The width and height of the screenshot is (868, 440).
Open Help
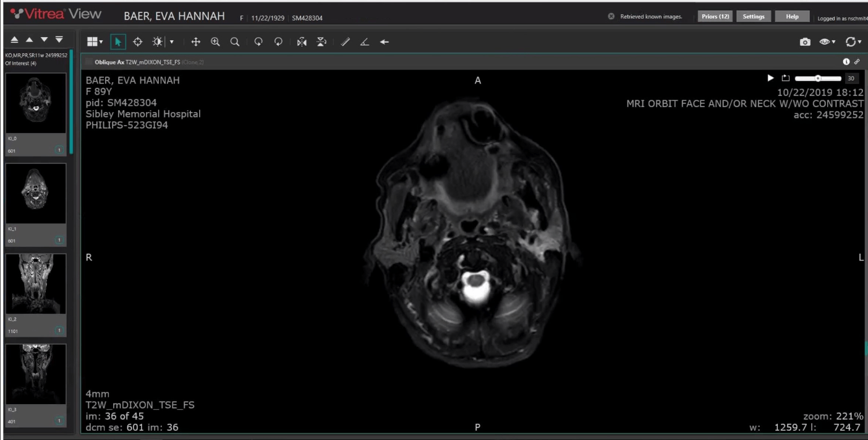click(792, 17)
